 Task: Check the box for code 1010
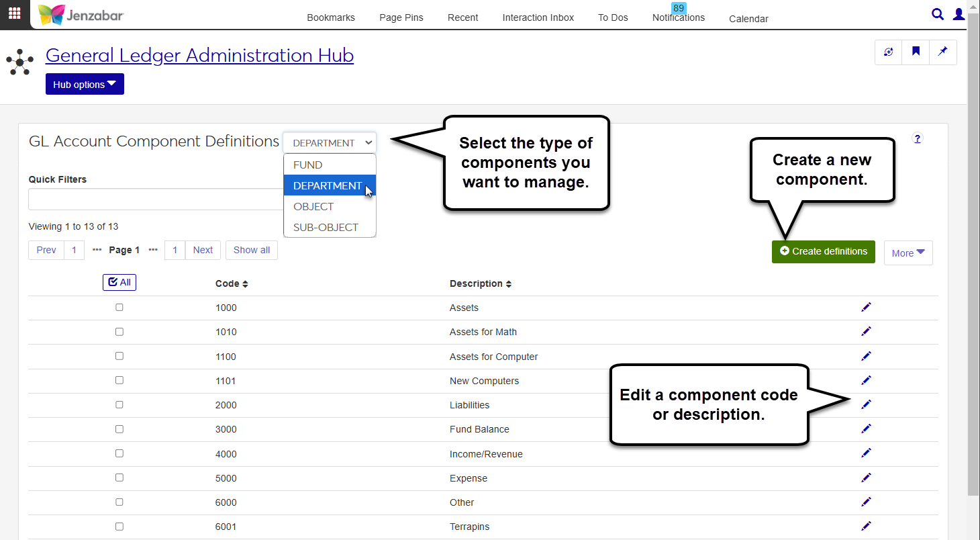coord(119,332)
